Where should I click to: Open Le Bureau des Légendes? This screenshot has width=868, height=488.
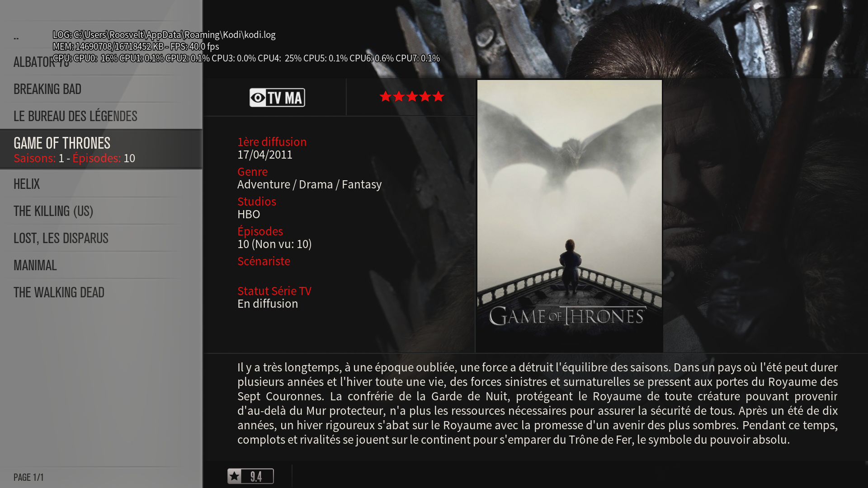point(101,116)
